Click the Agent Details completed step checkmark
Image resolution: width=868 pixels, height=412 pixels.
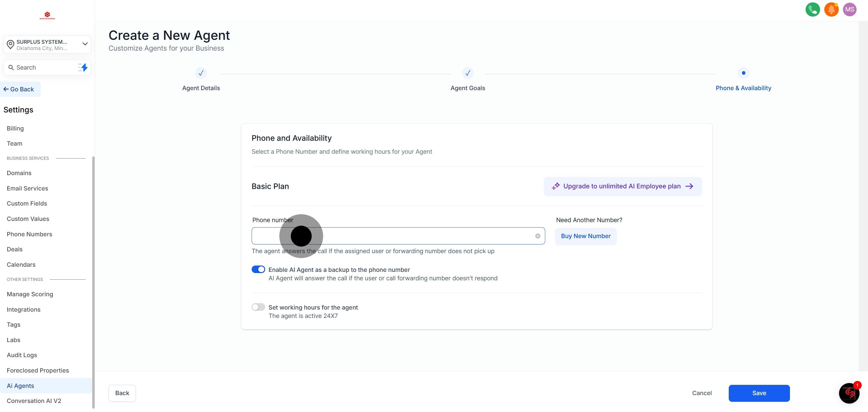[x=201, y=73]
